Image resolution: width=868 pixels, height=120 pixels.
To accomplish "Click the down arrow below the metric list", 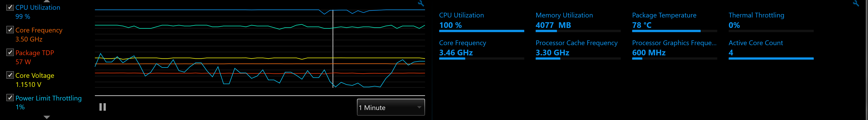I will pyautogui.click(x=47, y=117).
